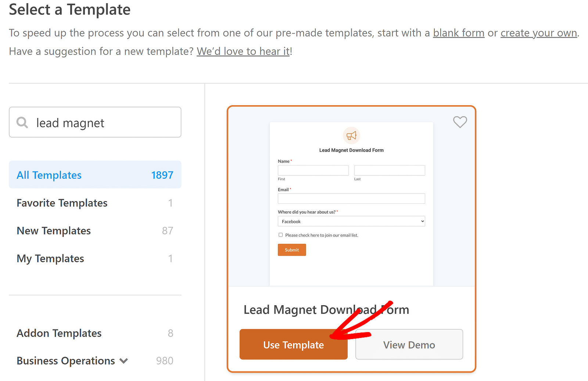588x381 pixels.
Task: Open My Templates
Action: (50, 259)
